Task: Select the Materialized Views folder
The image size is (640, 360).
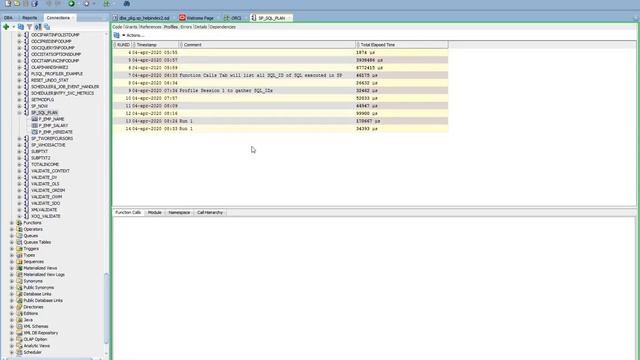Action: (40, 268)
